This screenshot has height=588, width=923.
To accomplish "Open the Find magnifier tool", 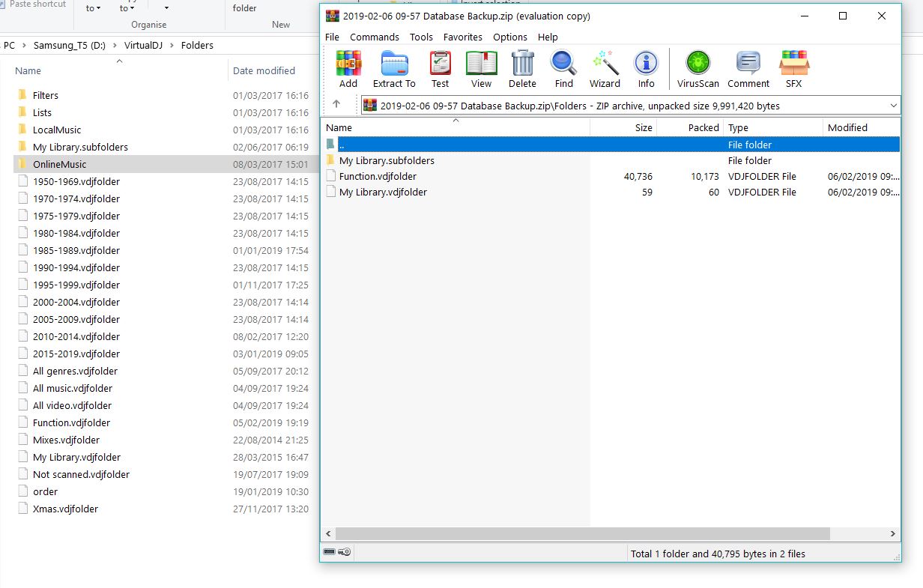I will (564, 69).
